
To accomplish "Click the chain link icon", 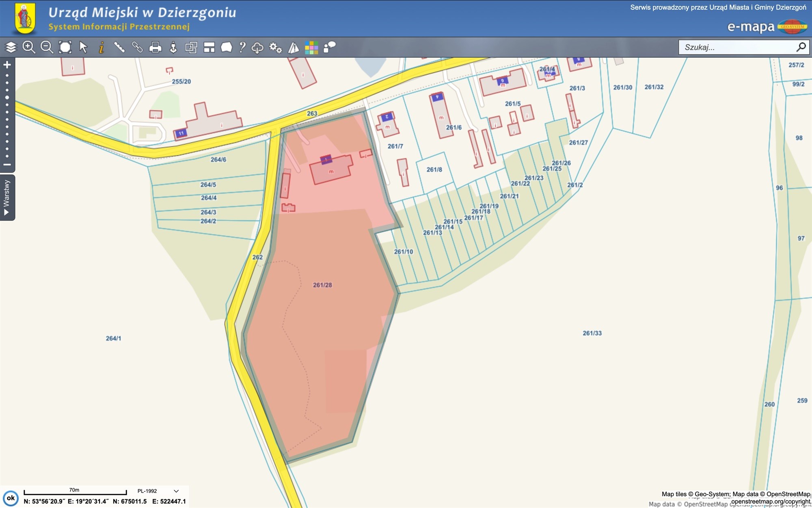I will point(137,48).
